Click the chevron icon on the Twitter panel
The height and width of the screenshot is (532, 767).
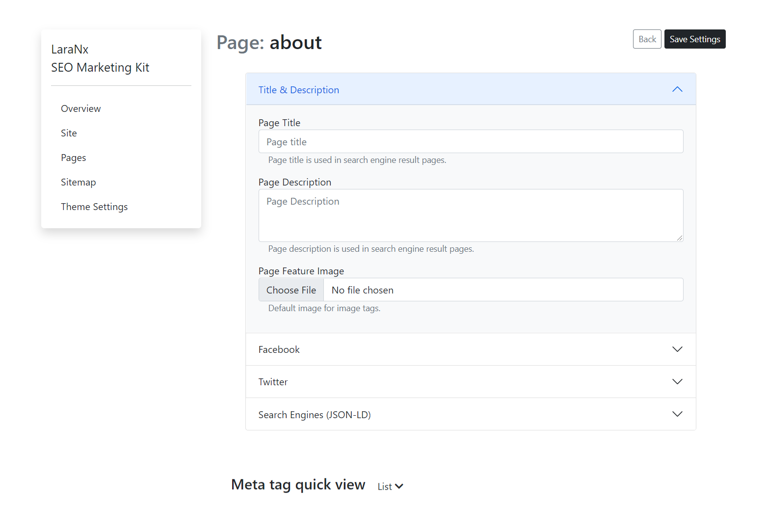pos(677,381)
